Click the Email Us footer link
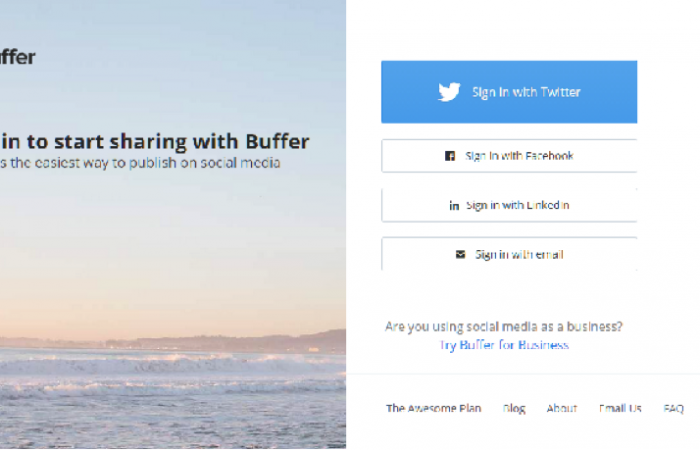This screenshot has width=700, height=450. [620, 408]
